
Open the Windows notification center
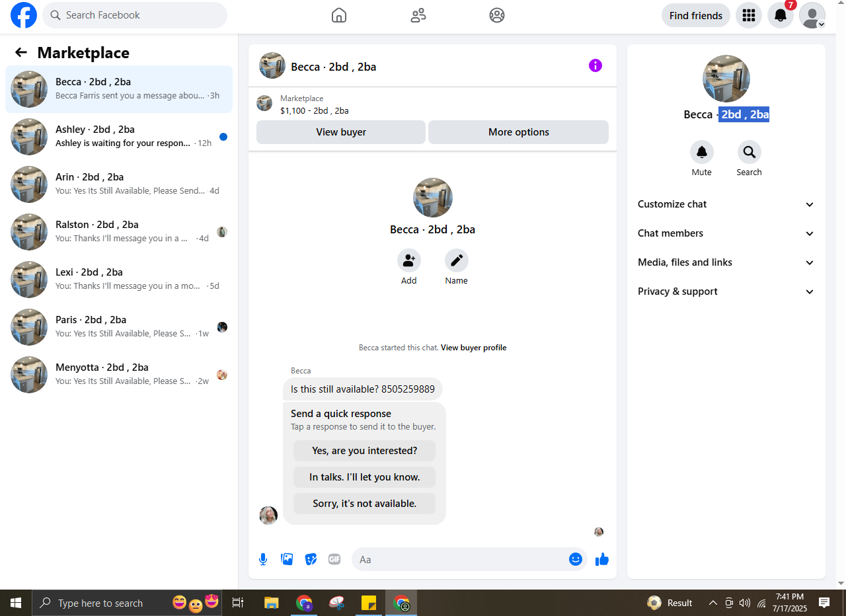(x=824, y=603)
